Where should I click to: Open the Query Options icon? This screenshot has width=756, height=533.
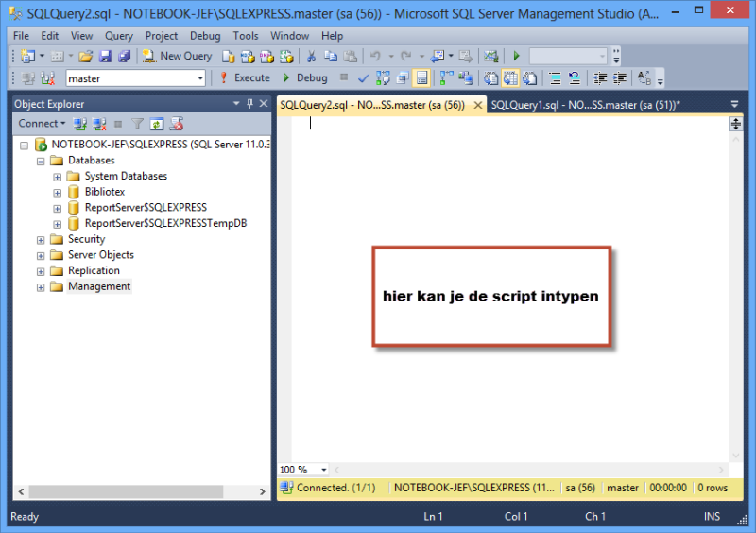[403, 78]
